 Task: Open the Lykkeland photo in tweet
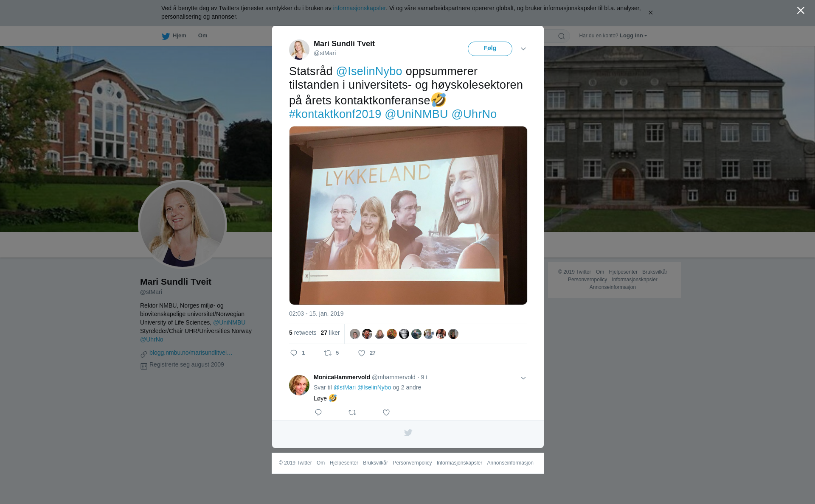tap(408, 215)
